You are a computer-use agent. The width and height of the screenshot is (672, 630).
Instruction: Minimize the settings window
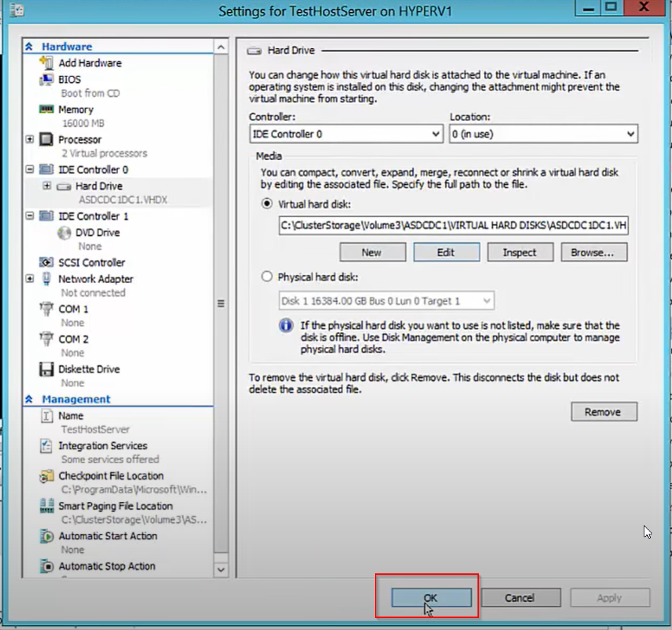(589, 8)
